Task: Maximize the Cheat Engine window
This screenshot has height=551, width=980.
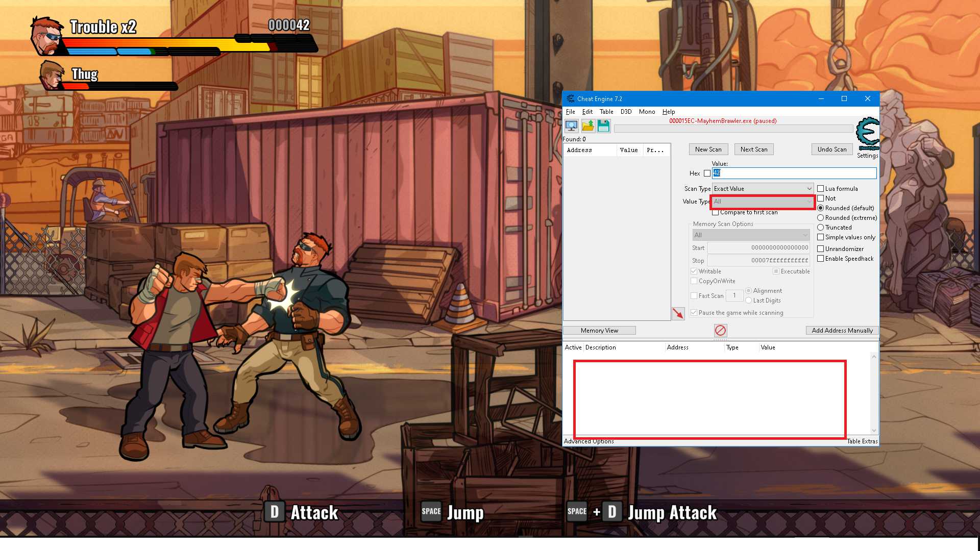Action: [x=844, y=99]
